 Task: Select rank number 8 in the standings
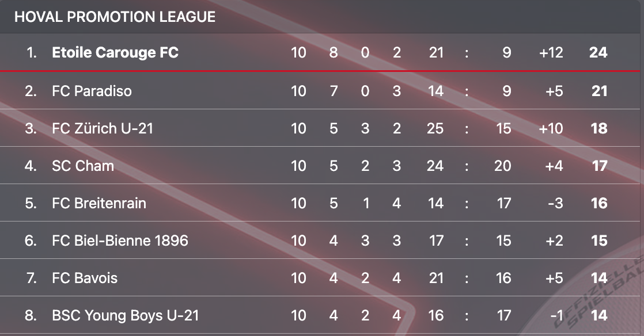tap(31, 315)
